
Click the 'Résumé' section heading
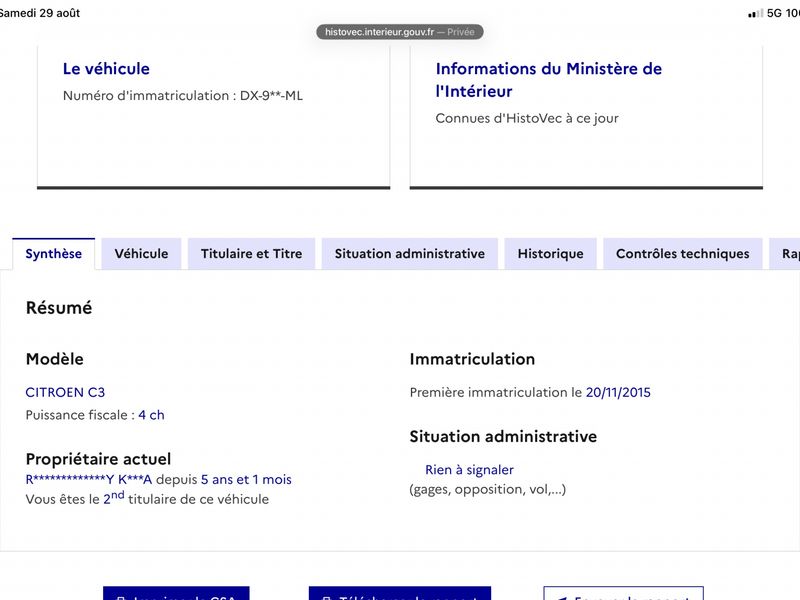[59, 308]
